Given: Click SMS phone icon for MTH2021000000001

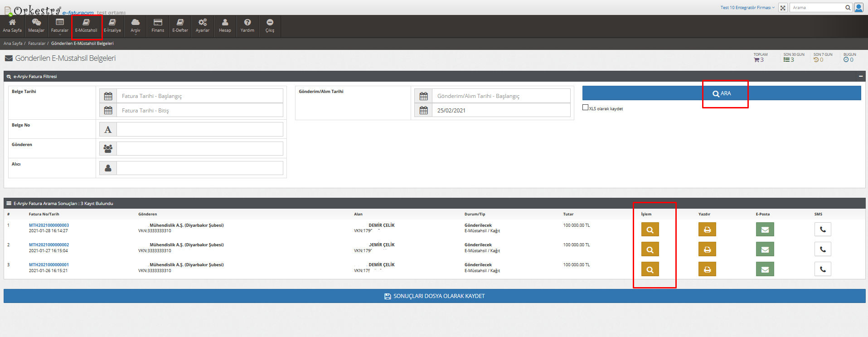Looking at the screenshot, I should pos(822,269).
